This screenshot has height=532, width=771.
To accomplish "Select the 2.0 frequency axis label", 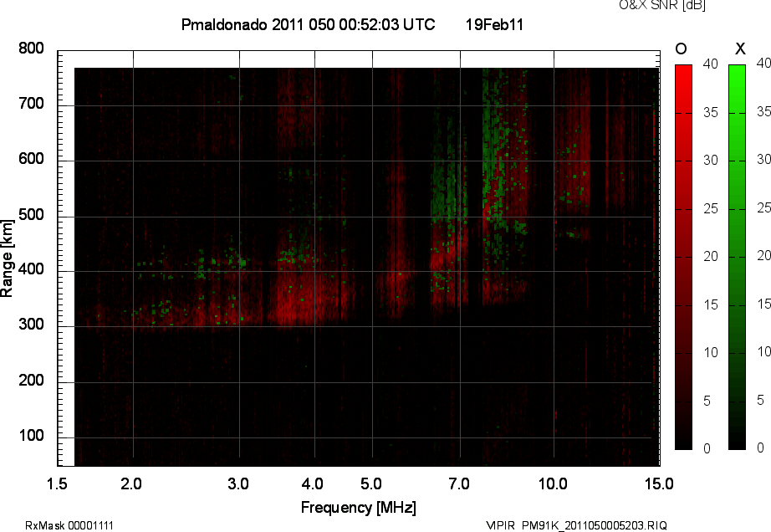I will pyautogui.click(x=131, y=484).
